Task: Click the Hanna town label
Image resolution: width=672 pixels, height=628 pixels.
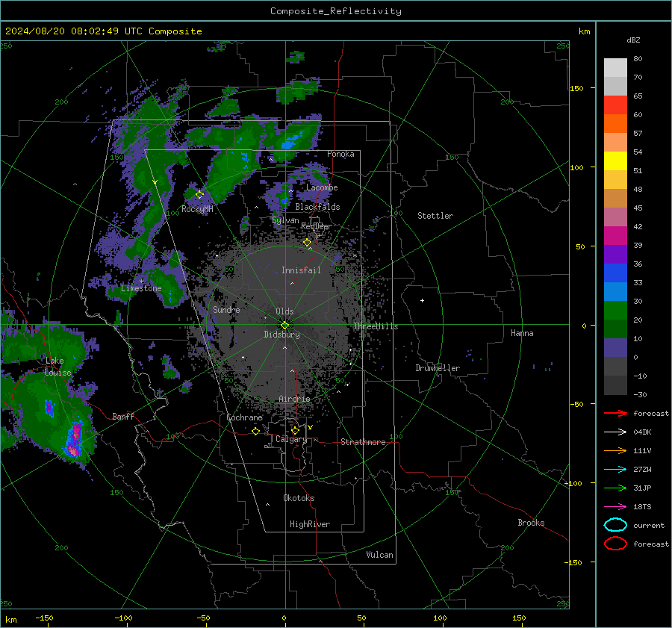Action: click(522, 333)
